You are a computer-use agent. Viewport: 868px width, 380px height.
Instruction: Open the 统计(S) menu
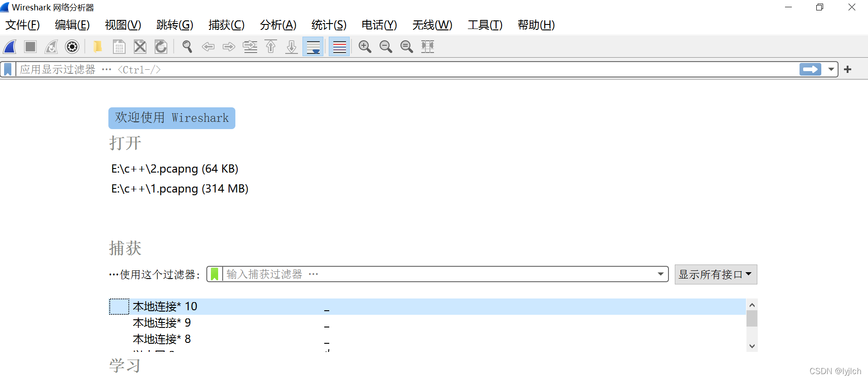[x=329, y=25]
